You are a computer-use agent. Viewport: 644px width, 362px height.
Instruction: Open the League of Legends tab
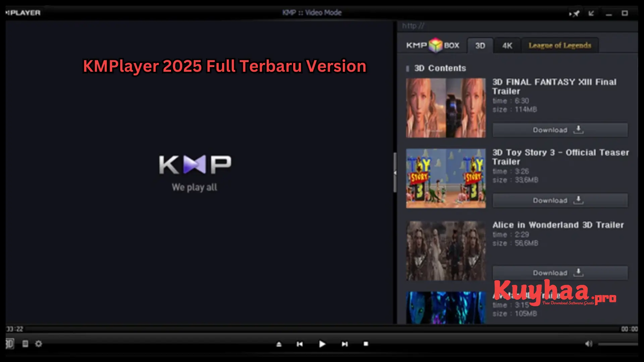pos(559,45)
